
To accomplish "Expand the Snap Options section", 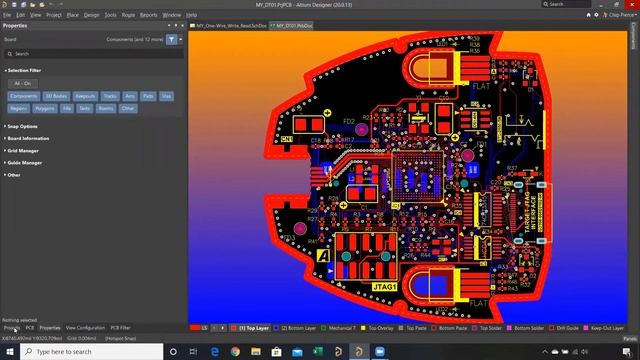I will click(x=21, y=127).
